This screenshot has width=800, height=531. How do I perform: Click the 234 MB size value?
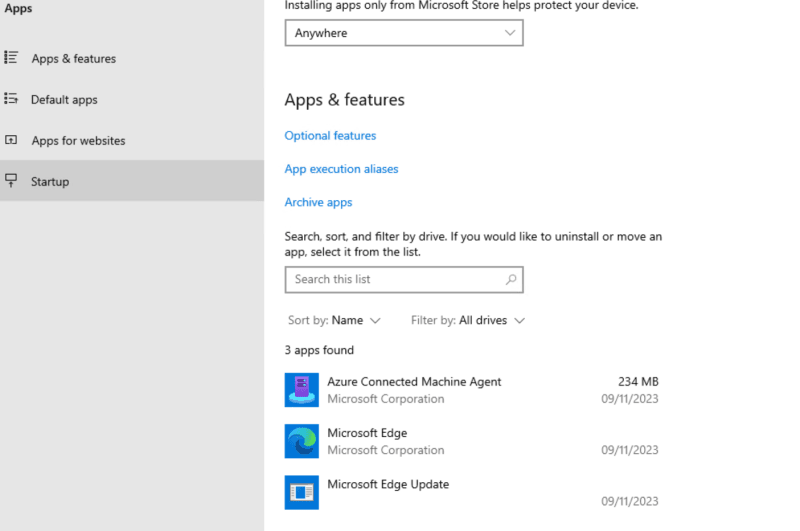tap(638, 382)
